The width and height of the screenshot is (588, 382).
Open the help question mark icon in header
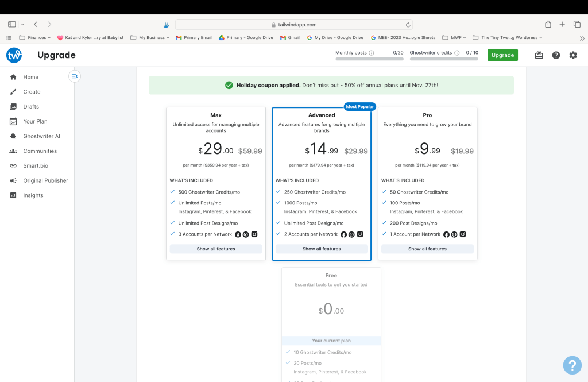coord(556,55)
